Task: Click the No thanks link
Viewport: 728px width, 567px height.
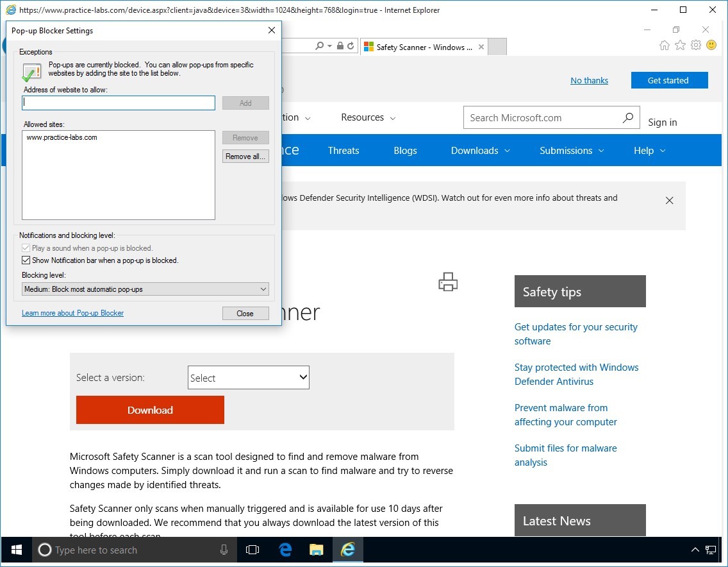Action: click(589, 80)
